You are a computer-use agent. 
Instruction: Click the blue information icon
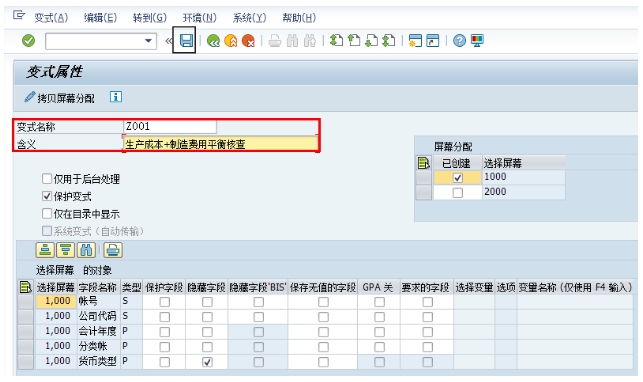click(x=116, y=97)
